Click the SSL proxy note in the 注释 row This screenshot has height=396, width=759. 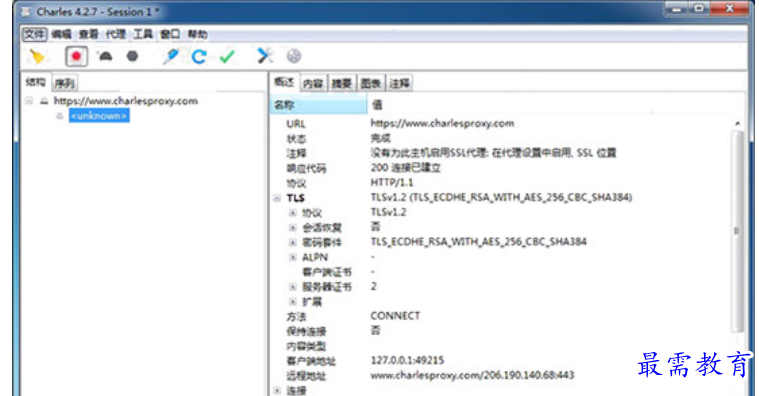(493, 153)
